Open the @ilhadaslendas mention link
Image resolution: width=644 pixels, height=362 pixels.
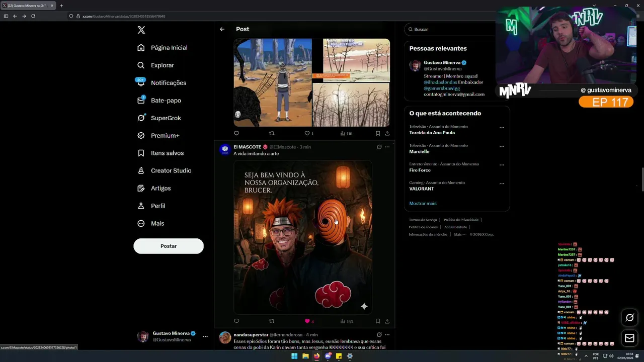(x=440, y=82)
